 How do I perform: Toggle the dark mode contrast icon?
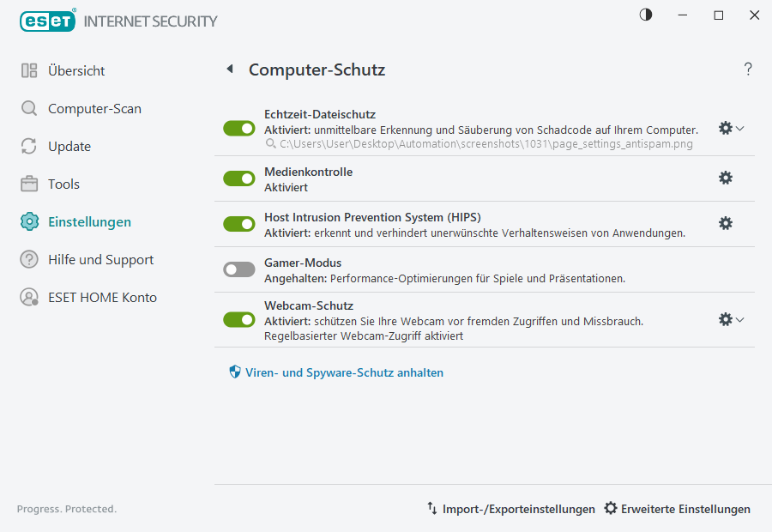tap(644, 15)
